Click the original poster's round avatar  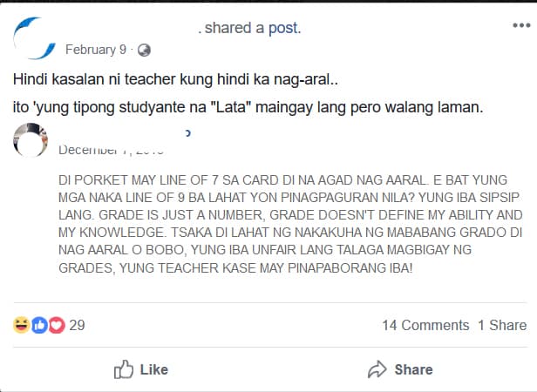[x=31, y=139]
